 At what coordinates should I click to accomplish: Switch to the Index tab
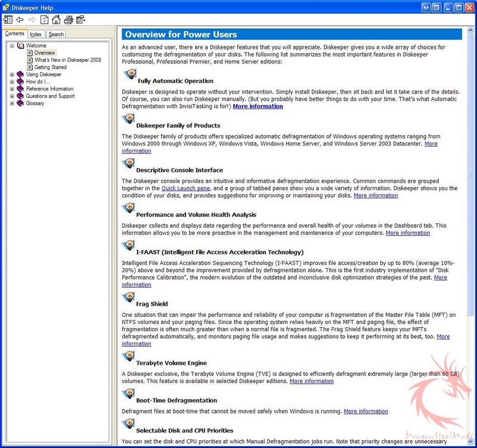[36, 35]
